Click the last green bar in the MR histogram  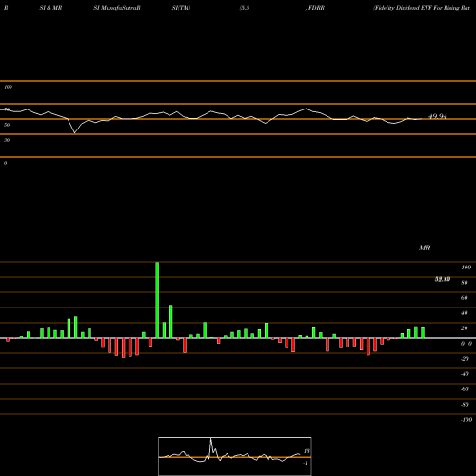[423, 332]
